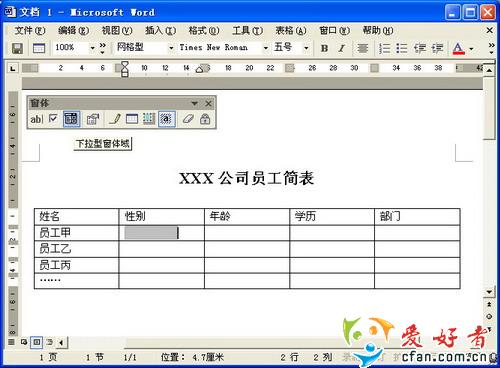Click the font color A button
This screenshot has height=368, width=500.
459,48
